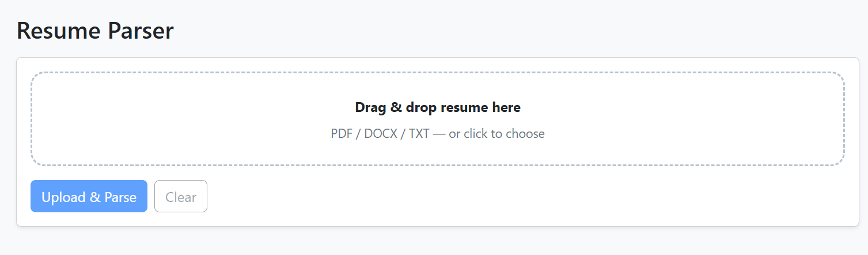Image resolution: width=868 pixels, height=255 pixels.
Task: Click the Resume Parser heading
Action: coord(95,31)
